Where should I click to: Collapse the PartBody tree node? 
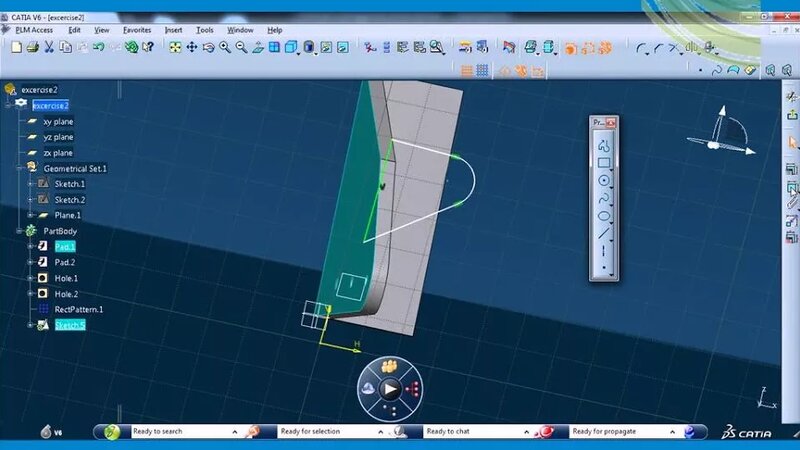coord(19,231)
